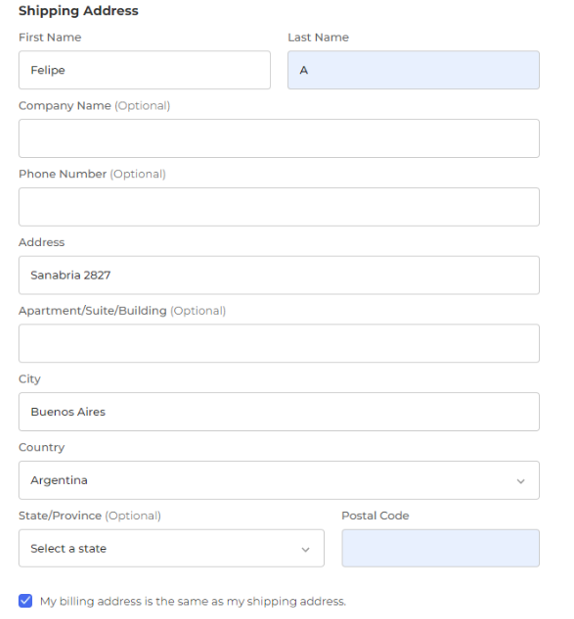Click the Country dropdown chevron arrow
This screenshot has width=574, height=619.
[x=521, y=481]
